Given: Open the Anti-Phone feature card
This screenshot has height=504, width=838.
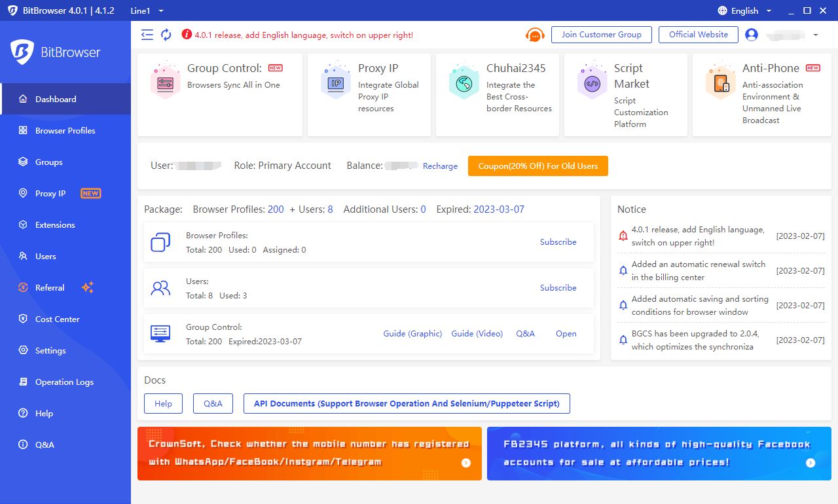Looking at the screenshot, I should click(720, 82).
